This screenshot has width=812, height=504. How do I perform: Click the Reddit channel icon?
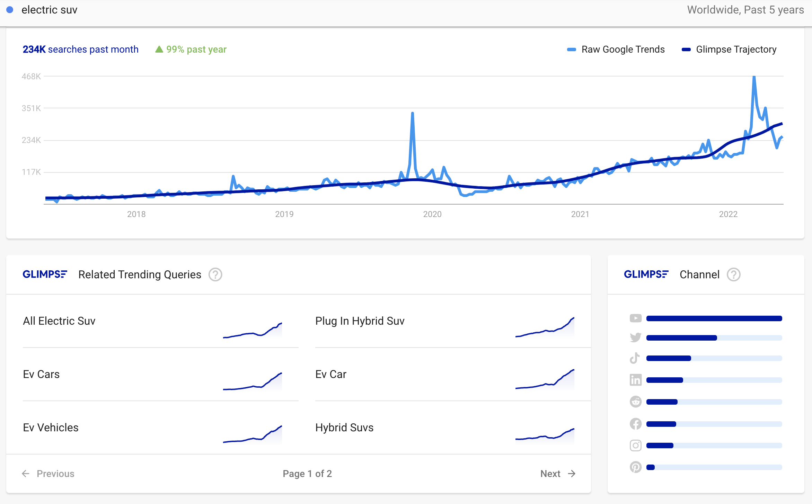(x=635, y=402)
